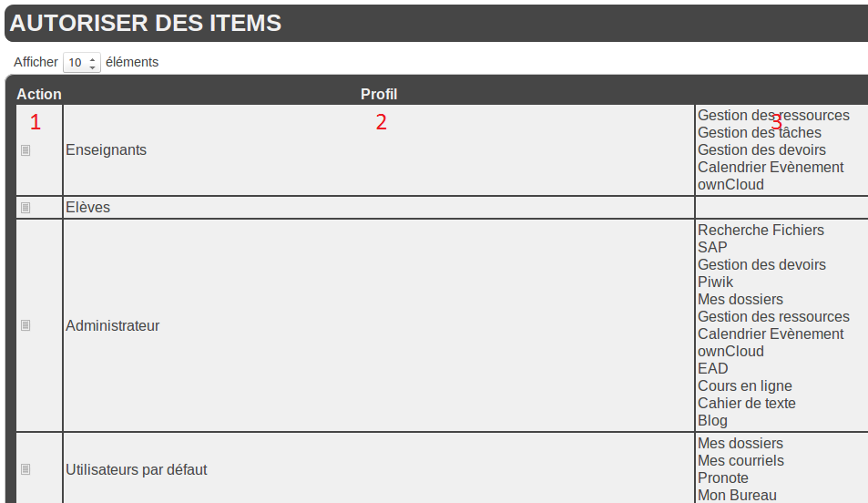Sort by the Action column header
The image size is (868, 503).
(39, 94)
